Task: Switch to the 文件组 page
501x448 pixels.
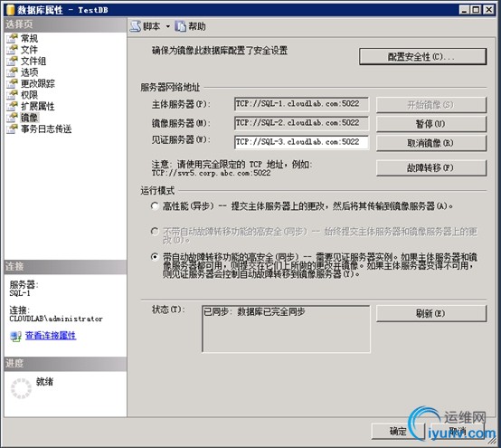Action: (x=33, y=61)
